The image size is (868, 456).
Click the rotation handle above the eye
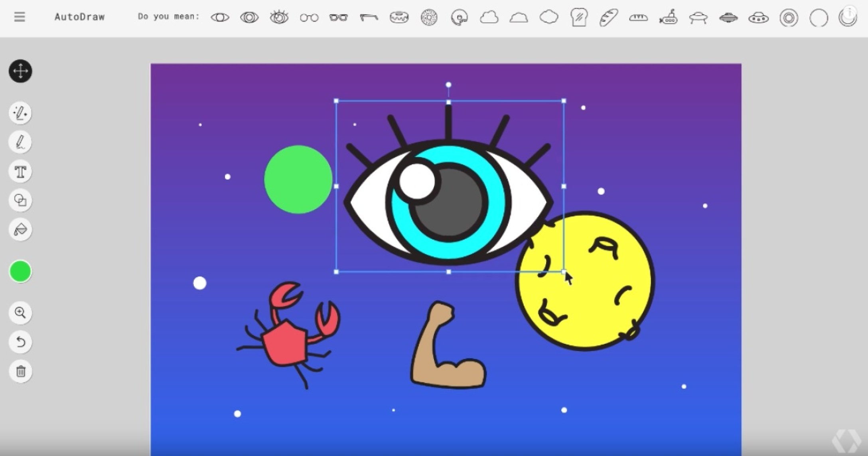(448, 85)
